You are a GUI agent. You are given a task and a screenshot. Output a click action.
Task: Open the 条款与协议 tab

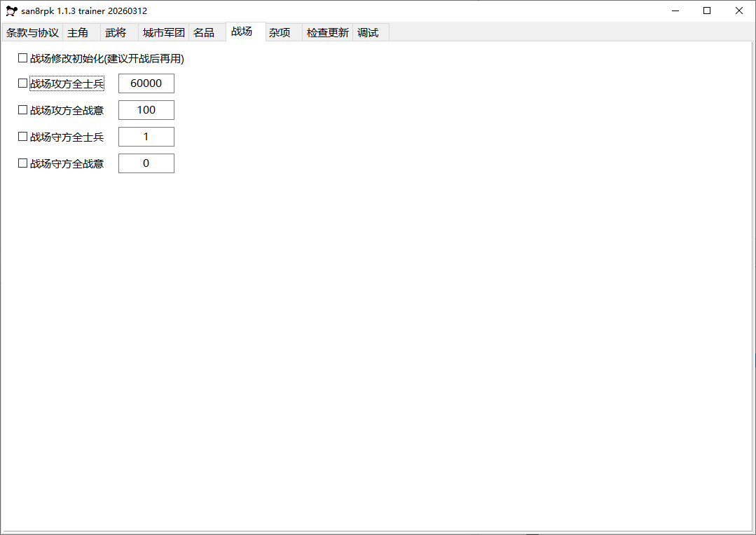[32, 32]
